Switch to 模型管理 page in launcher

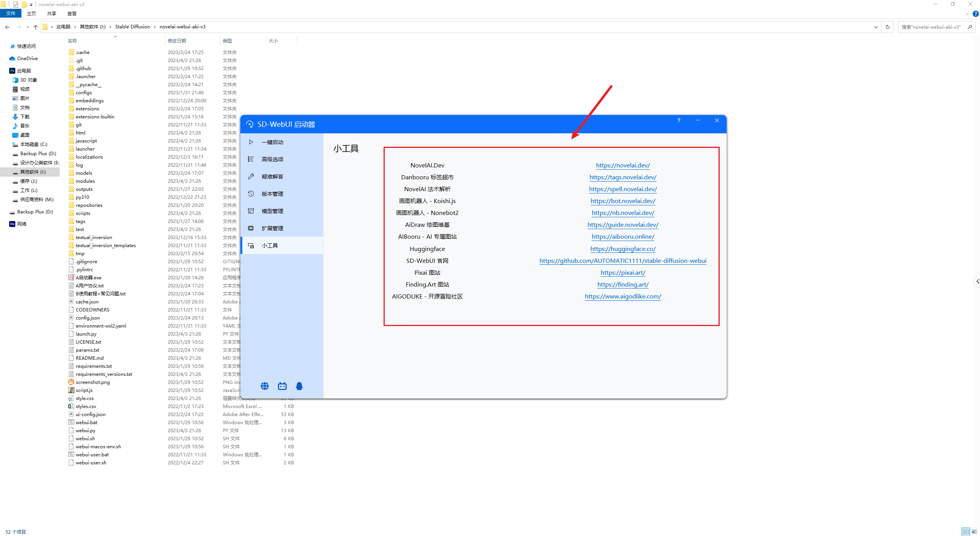(282, 211)
